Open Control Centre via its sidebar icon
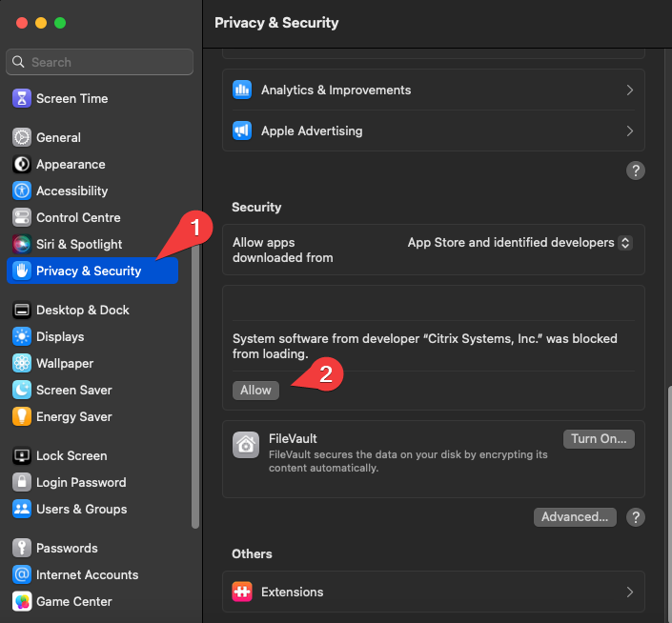This screenshot has width=672, height=623. 21,217
